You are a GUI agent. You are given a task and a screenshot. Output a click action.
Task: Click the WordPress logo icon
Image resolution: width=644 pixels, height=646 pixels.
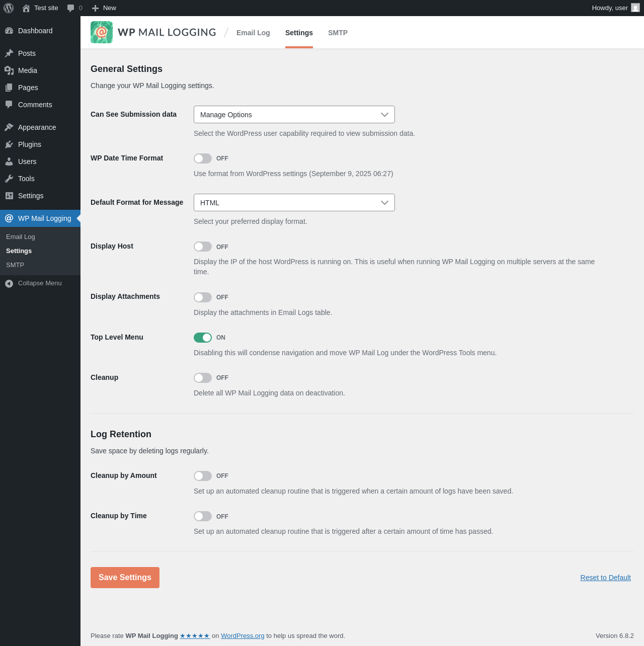[9, 8]
